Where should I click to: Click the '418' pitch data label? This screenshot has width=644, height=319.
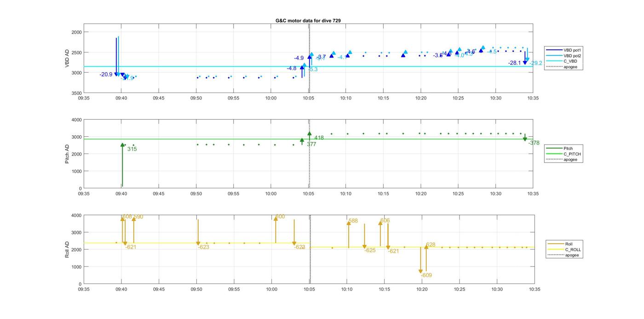click(x=319, y=138)
